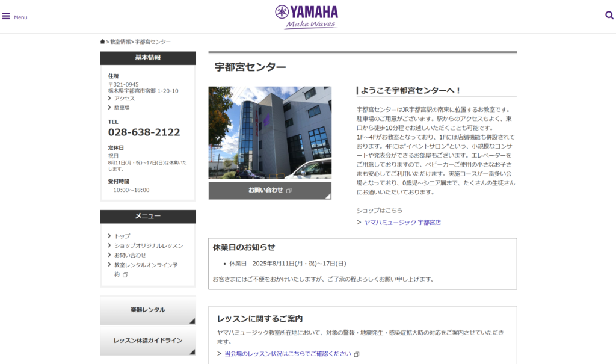616x364 pixels.
Task: Open the hamburger Menu icon
Action: pyautogui.click(x=6, y=16)
